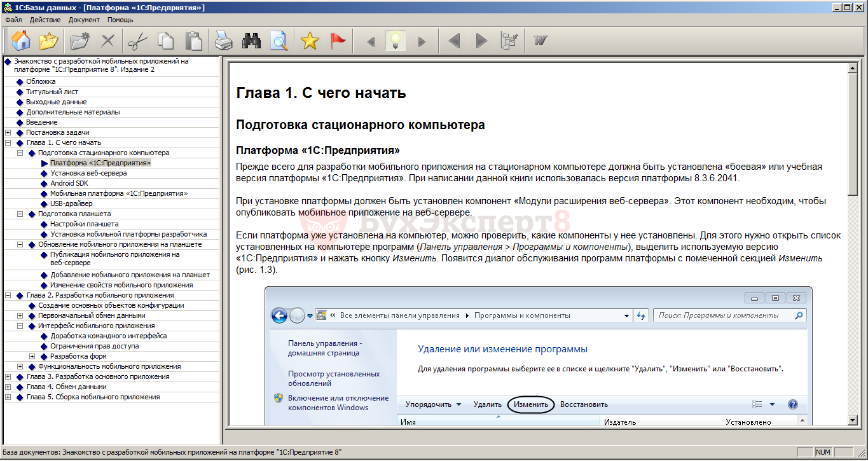Expand Функциональность мобильного приложения node
Viewport: 868px width, 461px height.
[20, 366]
